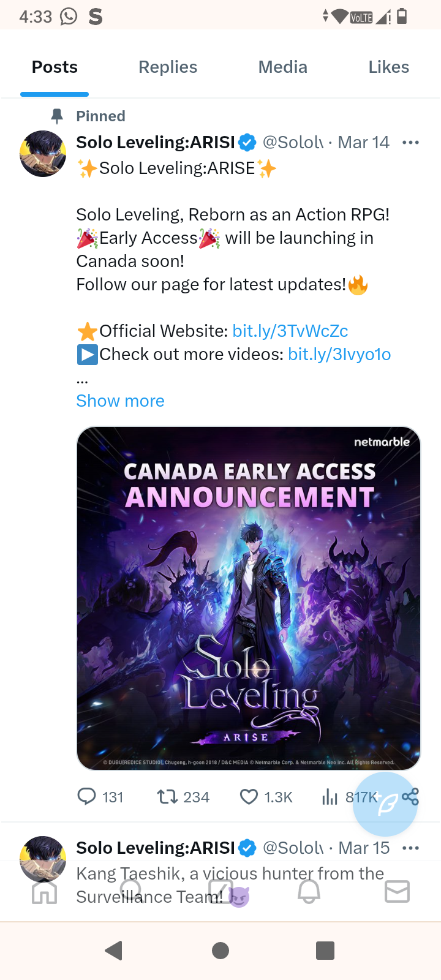
Task: Expand pinned post with Show more
Action: click(x=120, y=401)
